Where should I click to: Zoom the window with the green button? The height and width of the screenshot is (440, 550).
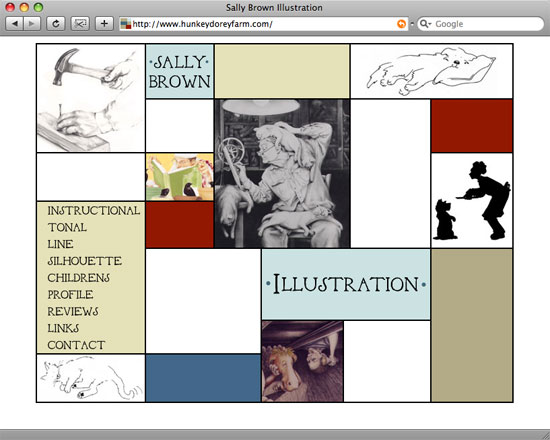(39, 7)
